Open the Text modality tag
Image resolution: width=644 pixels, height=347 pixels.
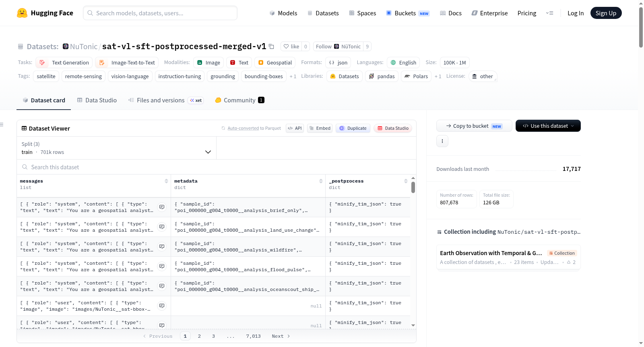pyautogui.click(x=239, y=62)
